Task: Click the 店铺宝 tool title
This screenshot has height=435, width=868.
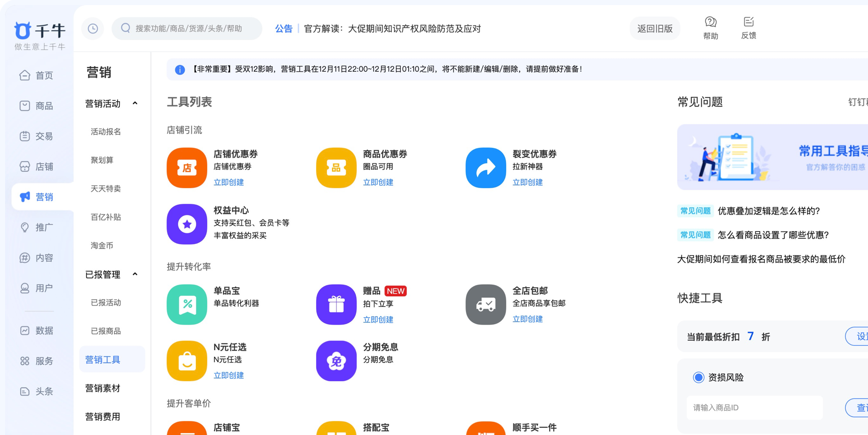Action: [226, 428]
